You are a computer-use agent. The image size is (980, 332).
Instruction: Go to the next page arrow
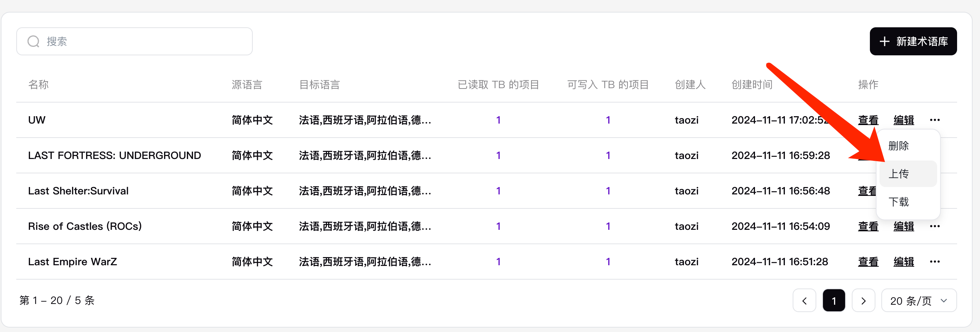click(863, 301)
